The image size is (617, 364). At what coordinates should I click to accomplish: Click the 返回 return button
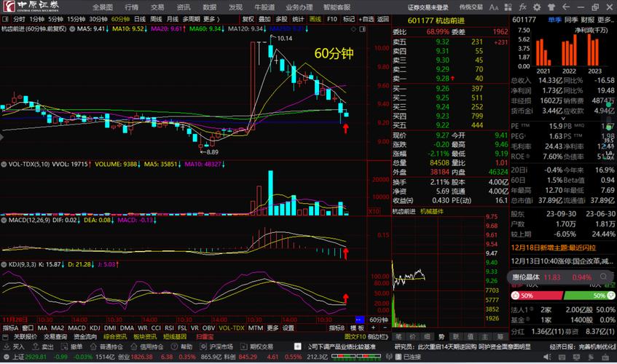[x=383, y=19]
